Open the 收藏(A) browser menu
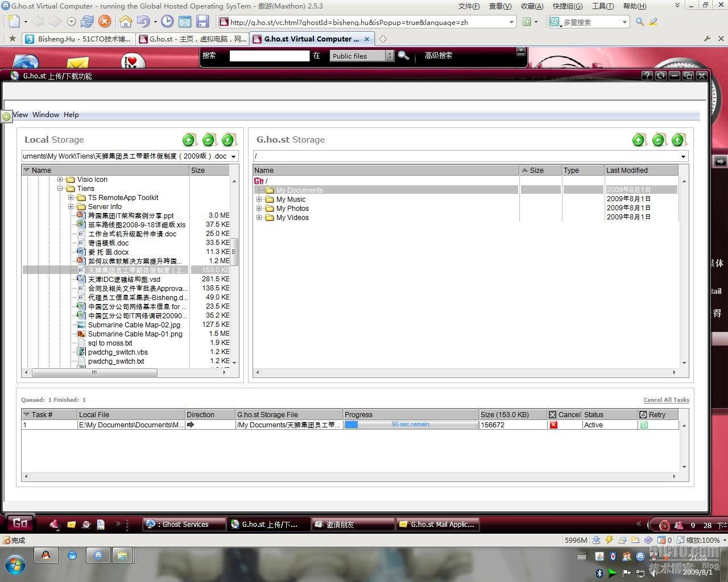This screenshot has width=728, height=582. 532,6
